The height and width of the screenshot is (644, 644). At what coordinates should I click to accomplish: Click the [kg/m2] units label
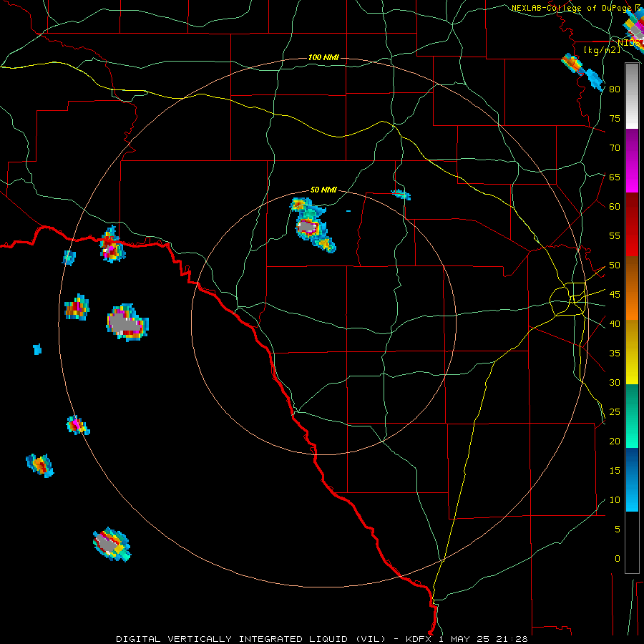[x=602, y=49]
